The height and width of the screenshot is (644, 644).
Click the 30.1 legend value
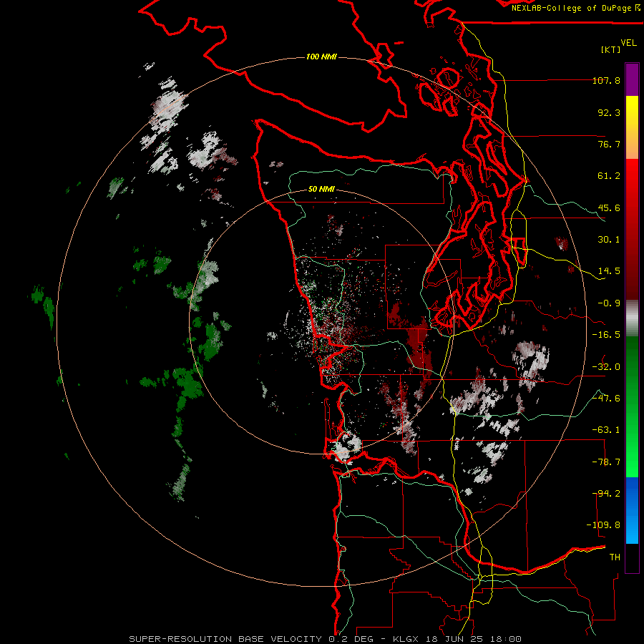click(609, 240)
